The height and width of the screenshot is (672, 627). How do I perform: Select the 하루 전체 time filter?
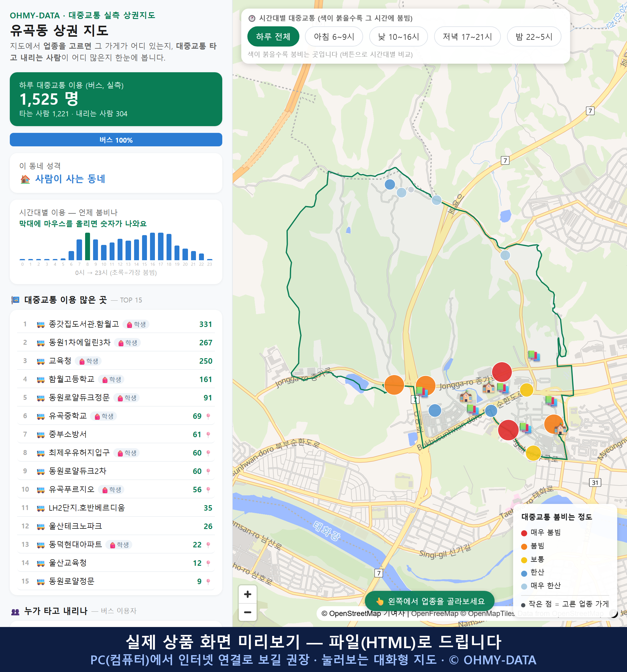273,36
